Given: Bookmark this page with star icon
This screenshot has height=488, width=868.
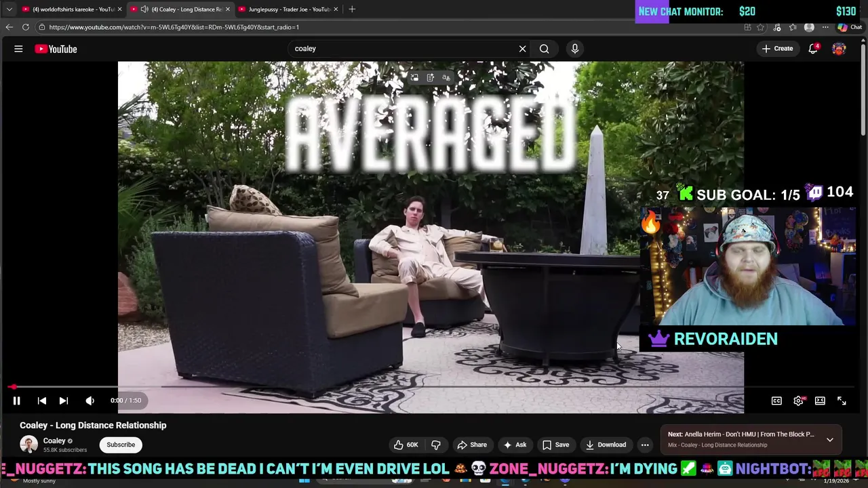Looking at the screenshot, I should tap(760, 27).
